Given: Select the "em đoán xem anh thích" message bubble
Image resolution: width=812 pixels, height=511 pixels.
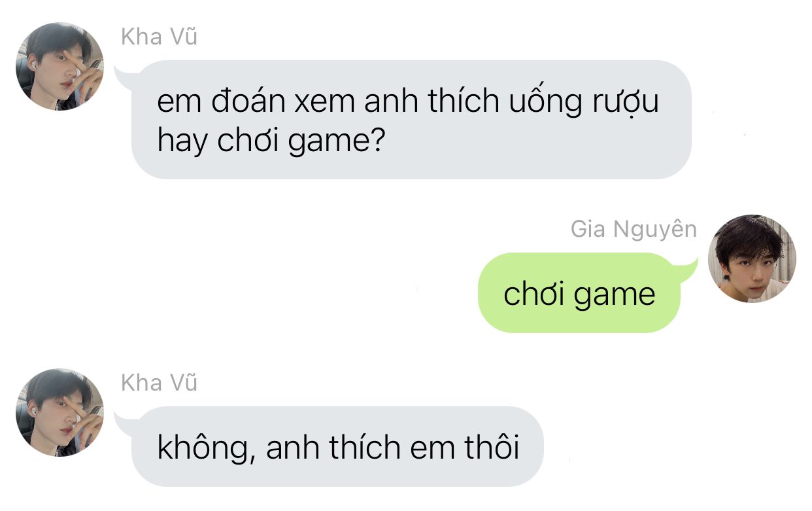Looking at the screenshot, I should (x=411, y=120).
